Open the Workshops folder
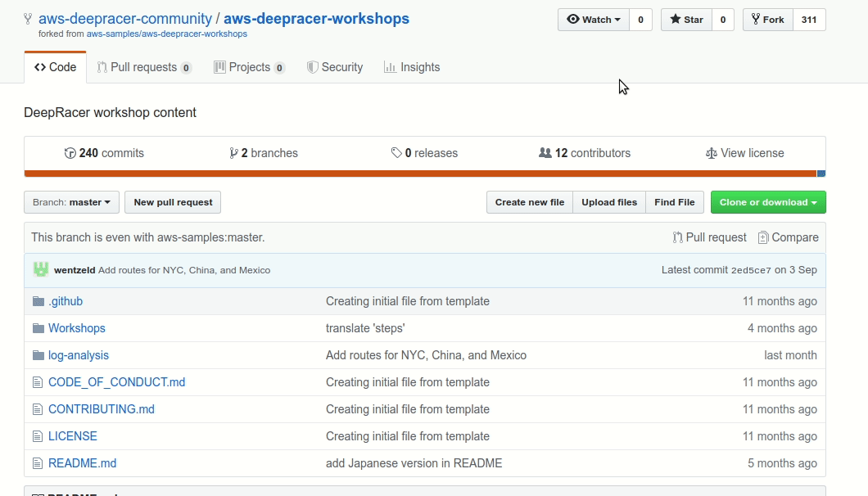 tap(76, 328)
